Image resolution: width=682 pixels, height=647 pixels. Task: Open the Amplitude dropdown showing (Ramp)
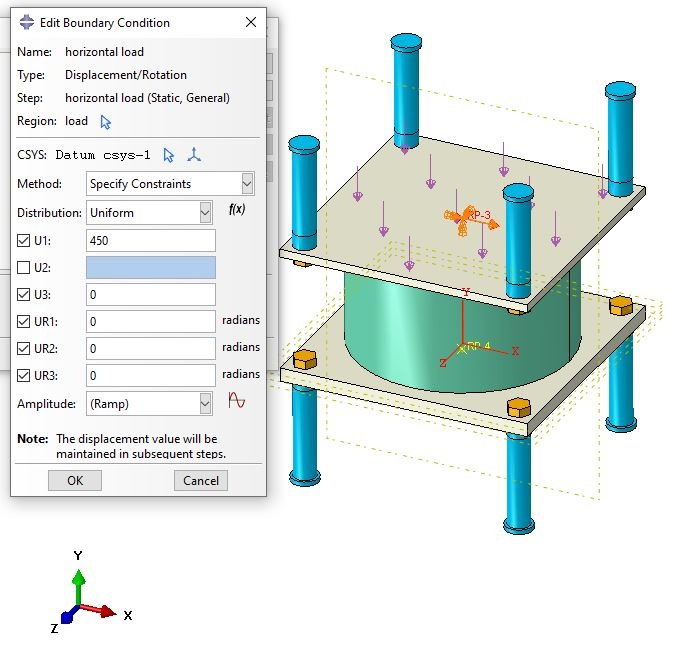(149, 404)
